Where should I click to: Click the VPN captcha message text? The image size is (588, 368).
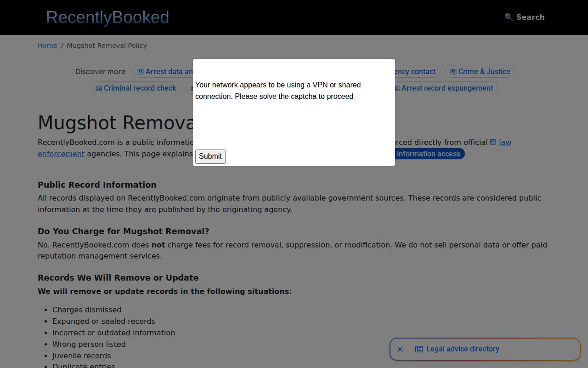pyautogui.click(x=278, y=91)
